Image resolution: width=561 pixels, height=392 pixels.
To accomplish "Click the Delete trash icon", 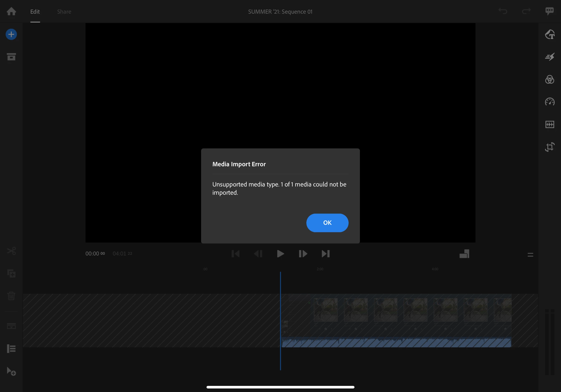I will [11, 296].
